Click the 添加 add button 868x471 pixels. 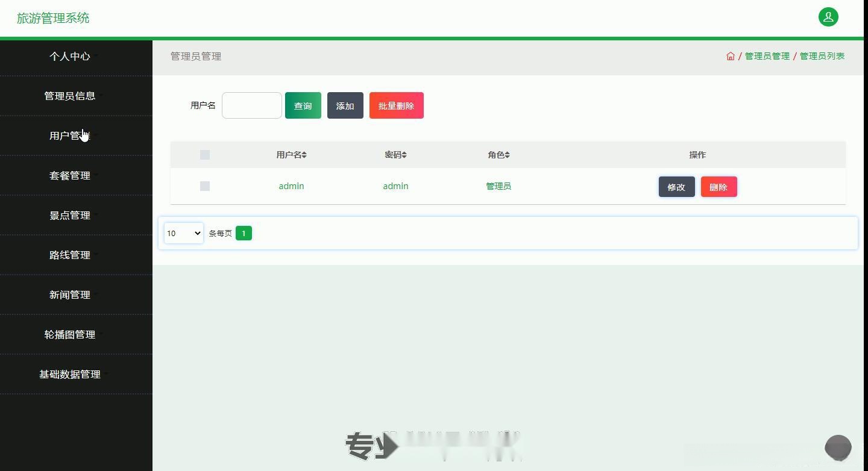(x=345, y=105)
